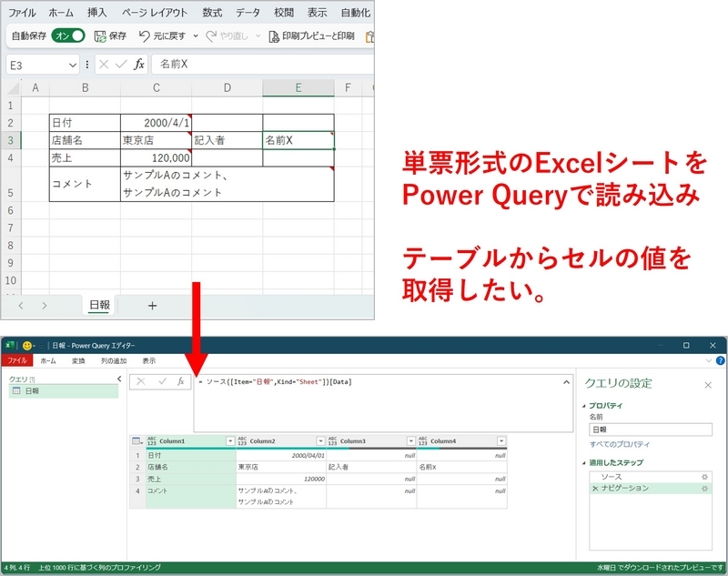Toggle the 自動保存 AutoSave switch
The height and width of the screenshot is (576, 728).
pyautogui.click(x=68, y=35)
